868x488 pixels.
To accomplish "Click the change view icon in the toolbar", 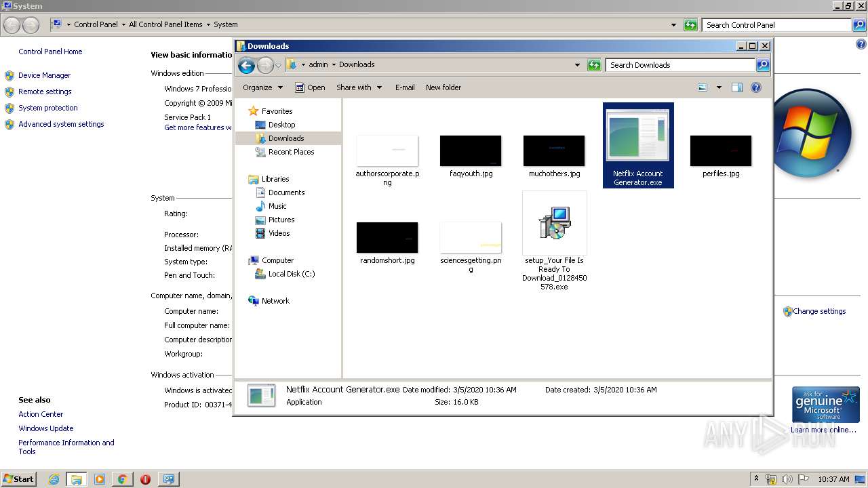I will (703, 87).
